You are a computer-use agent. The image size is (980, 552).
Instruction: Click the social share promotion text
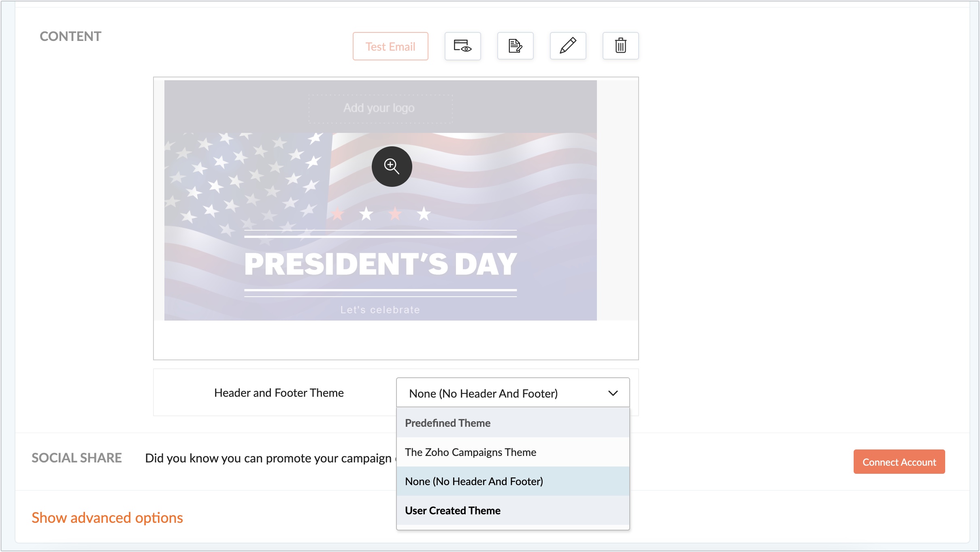point(268,458)
